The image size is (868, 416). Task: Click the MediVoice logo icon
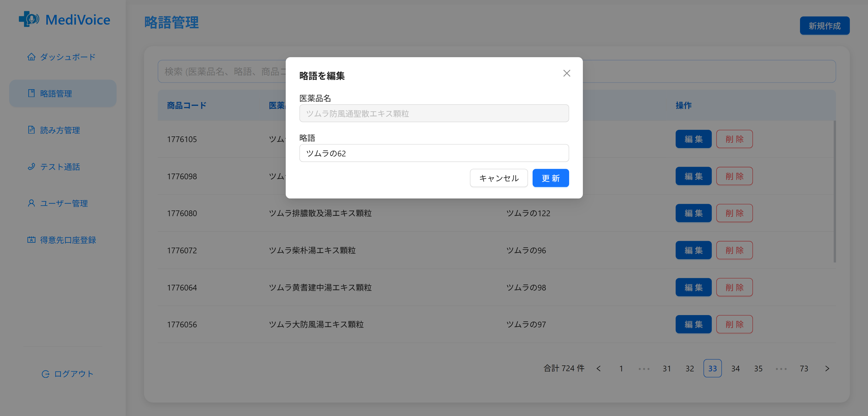click(x=29, y=19)
